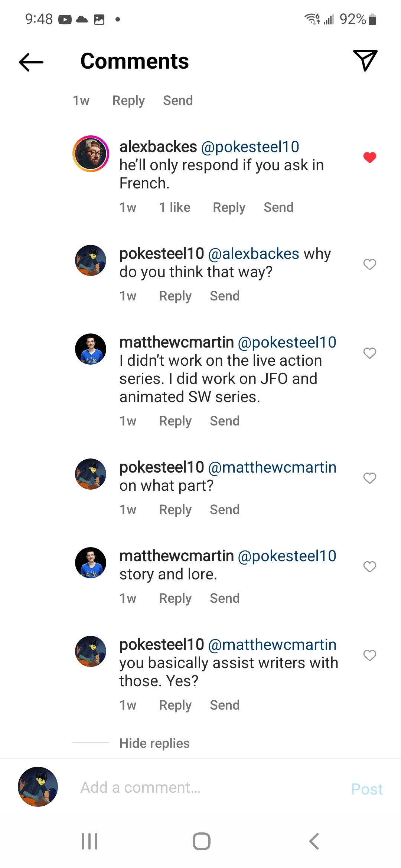Screen dimensions: 401x868
Task: View who gave the 1 like
Action: pyautogui.click(x=174, y=207)
